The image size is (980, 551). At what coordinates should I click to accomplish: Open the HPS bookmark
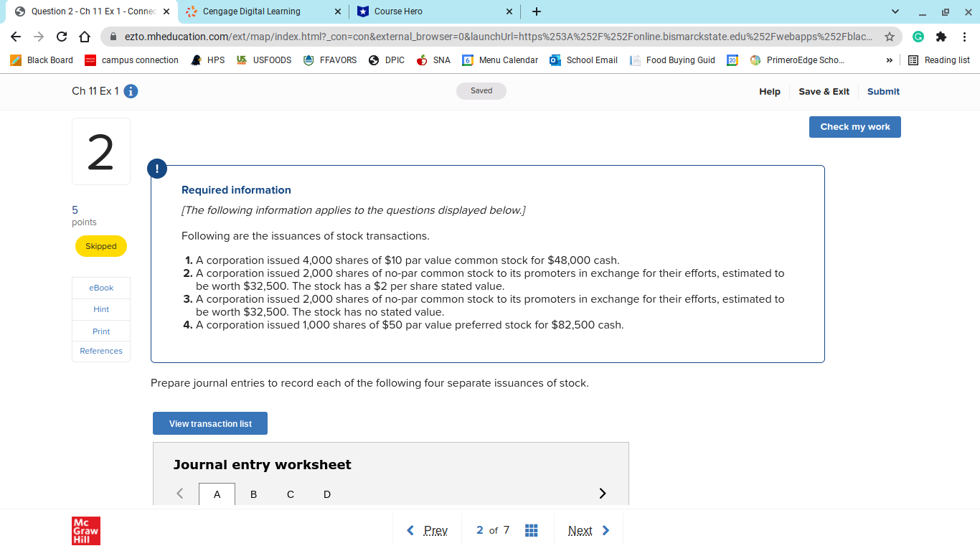pos(208,60)
